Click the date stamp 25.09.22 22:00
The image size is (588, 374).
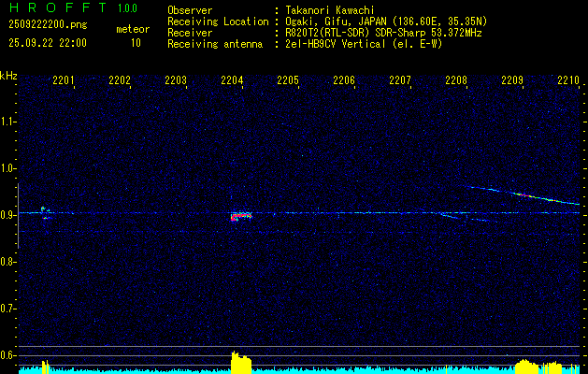(48, 43)
